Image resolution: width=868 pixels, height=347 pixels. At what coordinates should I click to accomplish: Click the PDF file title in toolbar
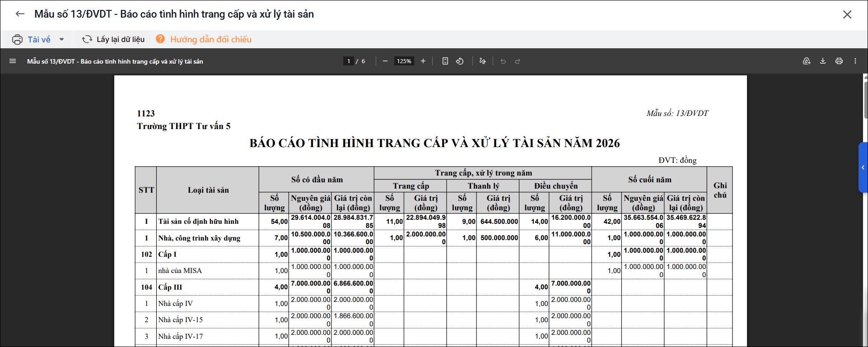click(115, 61)
